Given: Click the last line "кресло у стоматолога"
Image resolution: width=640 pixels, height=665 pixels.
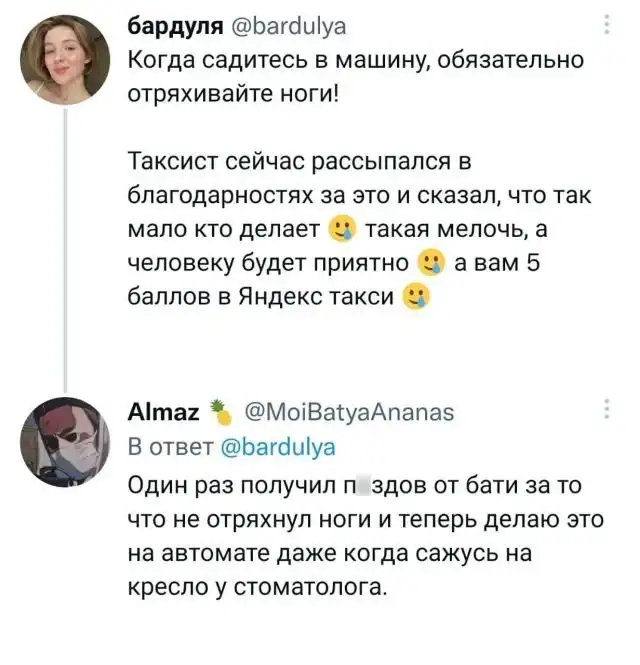Looking at the screenshot, I should pyautogui.click(x=258, y=587).
